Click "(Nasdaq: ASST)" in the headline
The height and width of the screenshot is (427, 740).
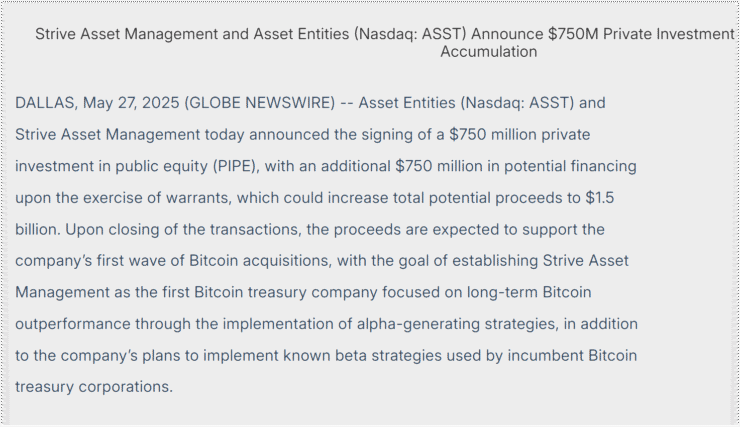(410, 34)
